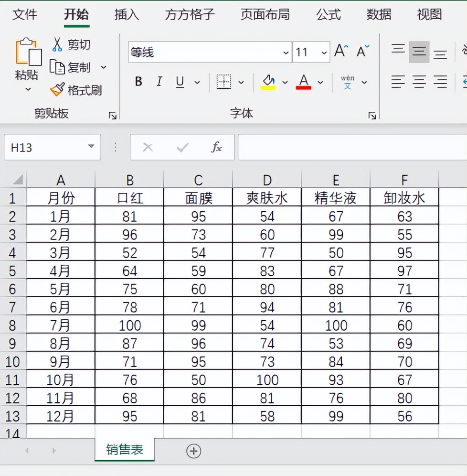Toggle bold formatting
Screen dimensions: 467x476
(x=138, y=81)
